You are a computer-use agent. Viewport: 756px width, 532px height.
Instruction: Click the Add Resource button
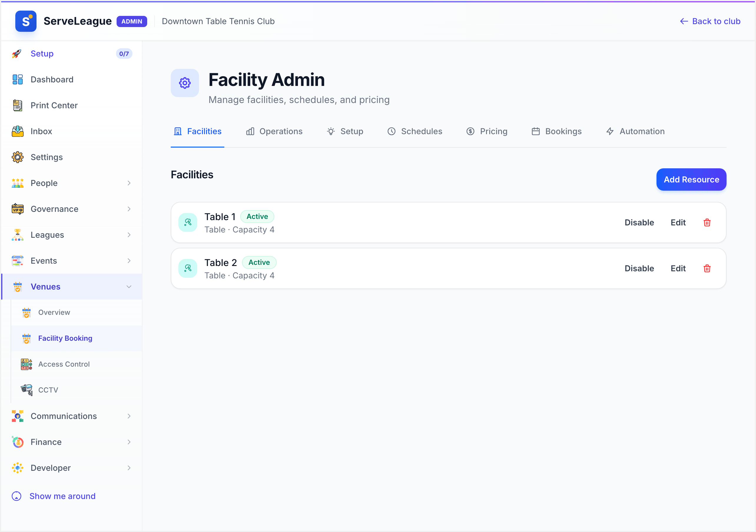point(692,180)
